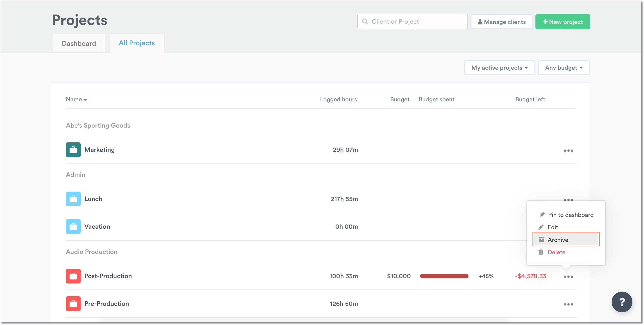Click the Vacation project briefcase icon
Image resolution: width=644 pixels, height=325 pixels.
(73, 226)
